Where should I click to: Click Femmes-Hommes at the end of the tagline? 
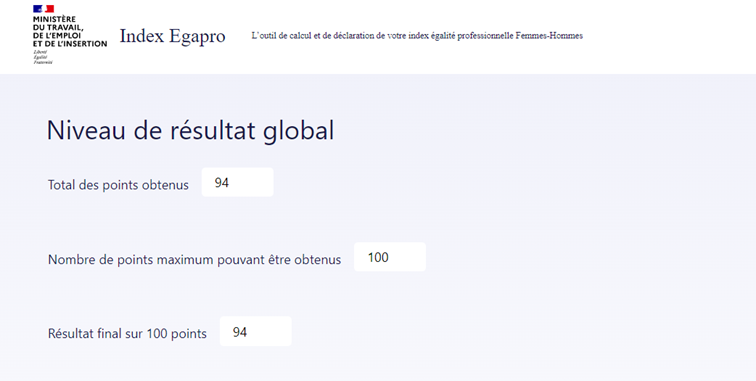[x=549, y=36]
